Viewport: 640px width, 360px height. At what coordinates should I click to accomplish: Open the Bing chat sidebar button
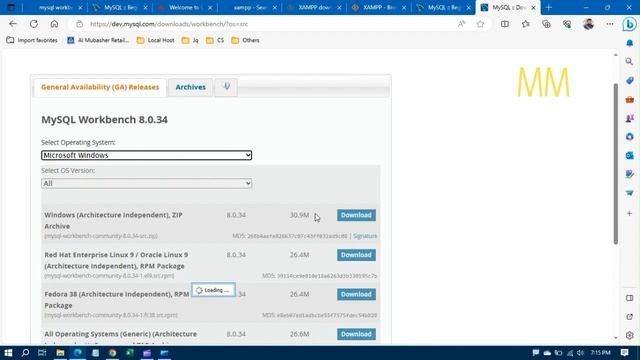click(x=629, y=24)
